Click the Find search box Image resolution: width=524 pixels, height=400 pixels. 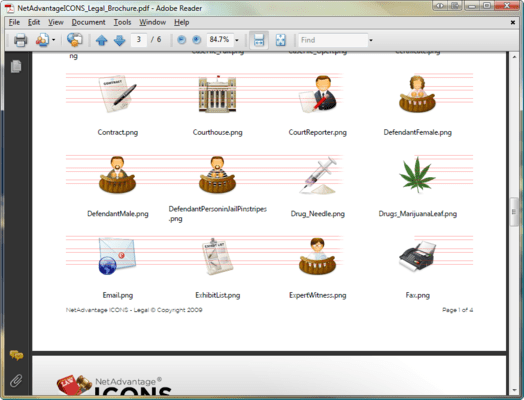point(333,40)
